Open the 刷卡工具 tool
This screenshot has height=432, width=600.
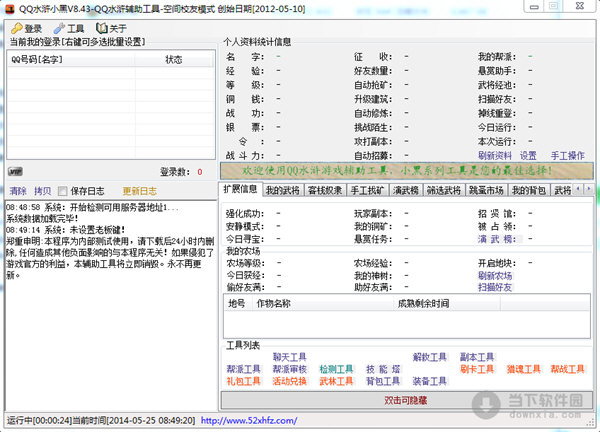coord(477,369)
